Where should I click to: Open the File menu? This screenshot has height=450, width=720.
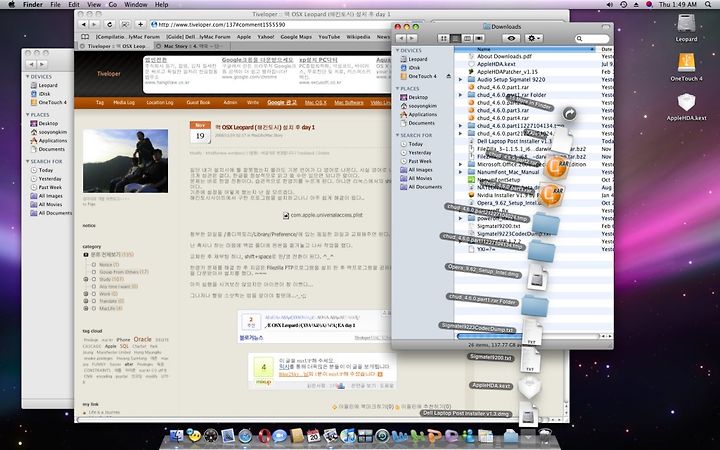(55, 4)
